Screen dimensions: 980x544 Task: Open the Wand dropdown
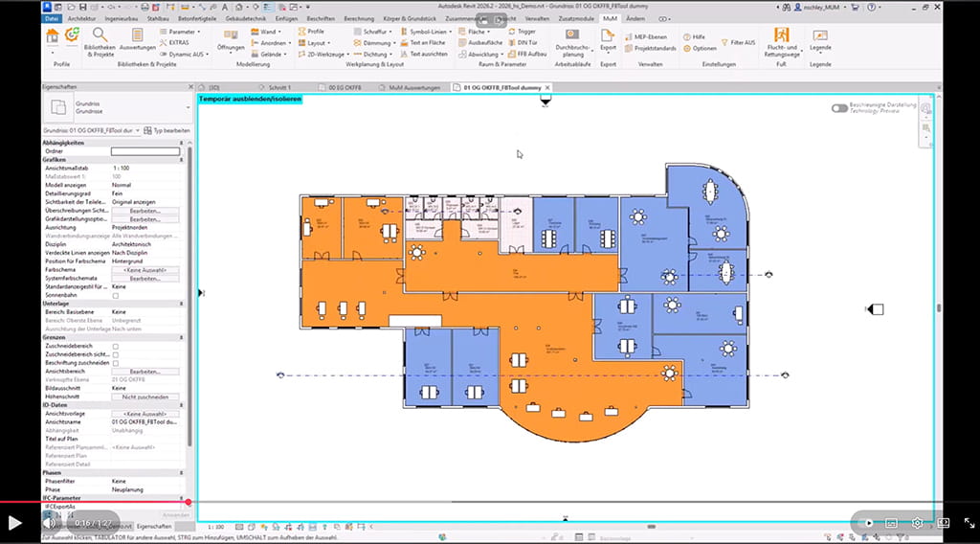point(266,32)
